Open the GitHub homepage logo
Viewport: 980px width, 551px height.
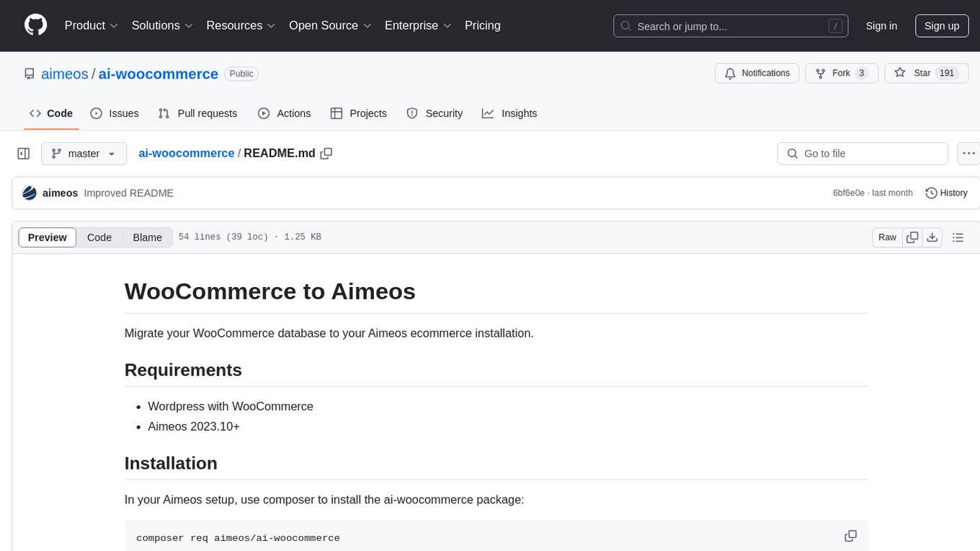[35, 25]
